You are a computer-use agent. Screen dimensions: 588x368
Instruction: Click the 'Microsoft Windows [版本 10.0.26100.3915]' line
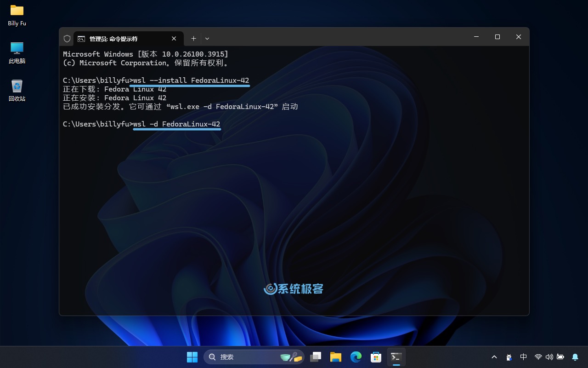tap(146, 54)
